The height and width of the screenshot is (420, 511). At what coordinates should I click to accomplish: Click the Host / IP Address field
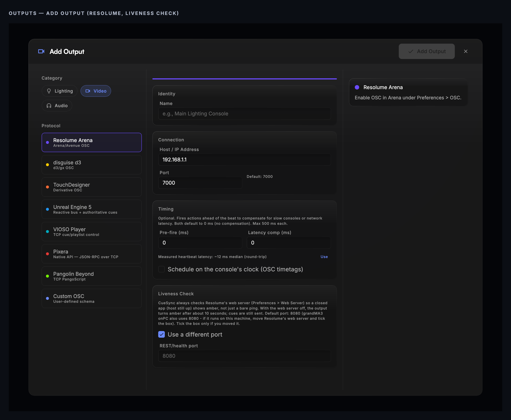[244, 159]
